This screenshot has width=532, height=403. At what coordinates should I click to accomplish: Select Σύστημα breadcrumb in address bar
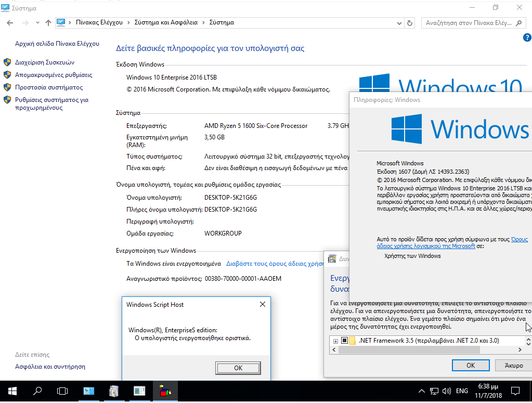coord(222,22)
